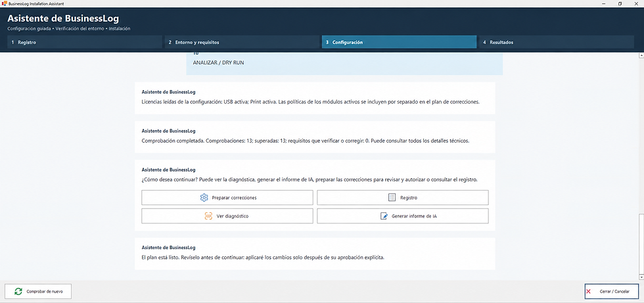Open step 1 Registro tab

(85, 42)
